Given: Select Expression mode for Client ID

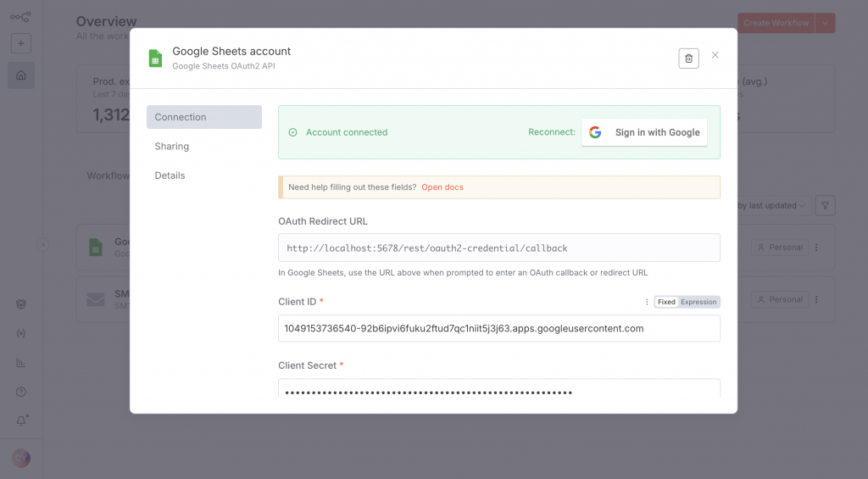Looking at the screenshot, I should pos(698,302).
